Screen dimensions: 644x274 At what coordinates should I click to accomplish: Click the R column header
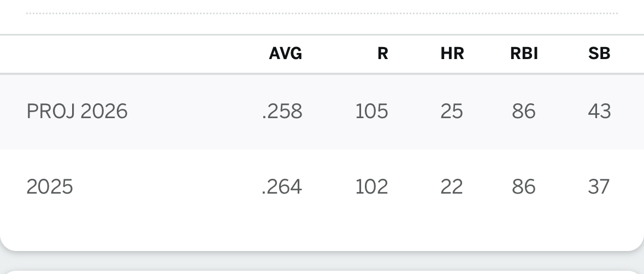click(x=382, y=54)
